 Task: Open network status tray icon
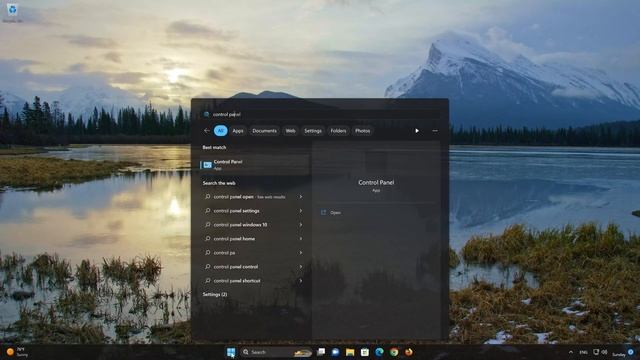tap(596, 352)
